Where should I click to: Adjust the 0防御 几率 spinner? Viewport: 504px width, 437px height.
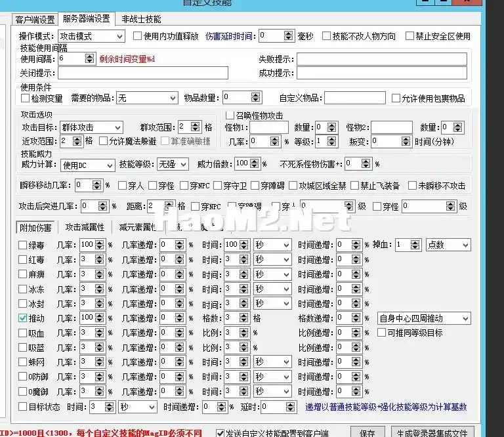(100, 377)
